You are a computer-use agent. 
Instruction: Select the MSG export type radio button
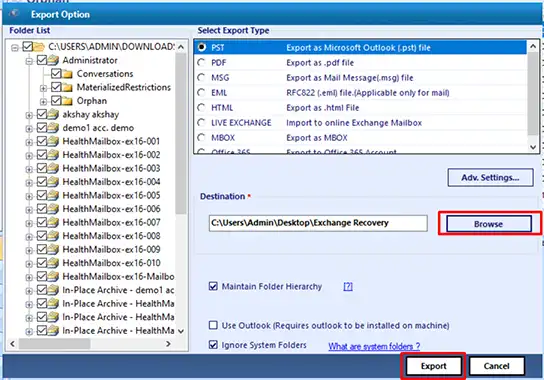pyautogui.click(x=201, y=77)
